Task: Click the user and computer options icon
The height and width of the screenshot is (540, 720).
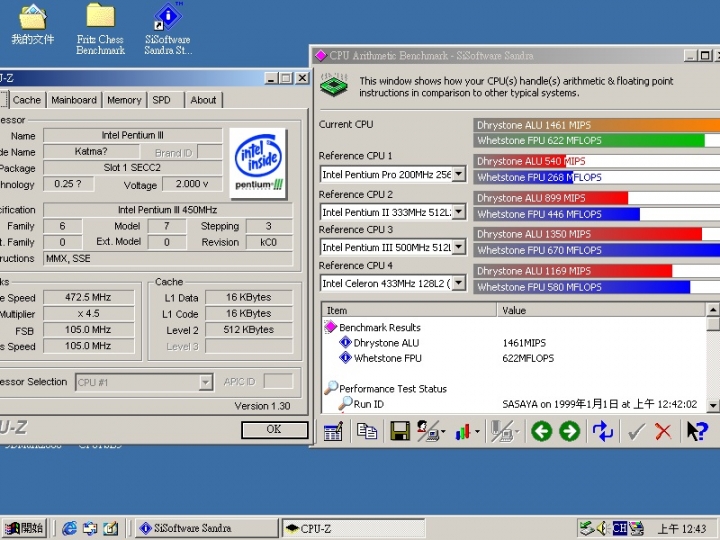Action: pyautogui.click(x=428, y=431)
